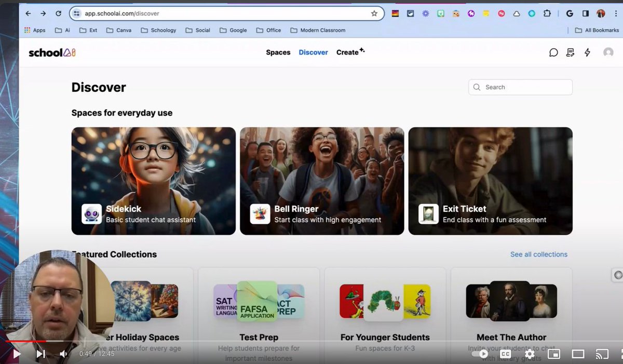This screenshot has width=623, height=364.
Task: Mute the video volume
Action: (63, 354)
